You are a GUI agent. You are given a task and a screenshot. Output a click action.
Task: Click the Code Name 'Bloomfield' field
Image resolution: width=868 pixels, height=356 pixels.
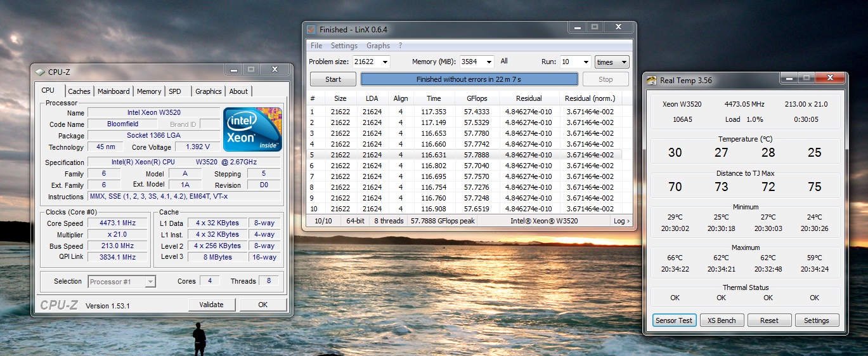[x=122, y=124]
